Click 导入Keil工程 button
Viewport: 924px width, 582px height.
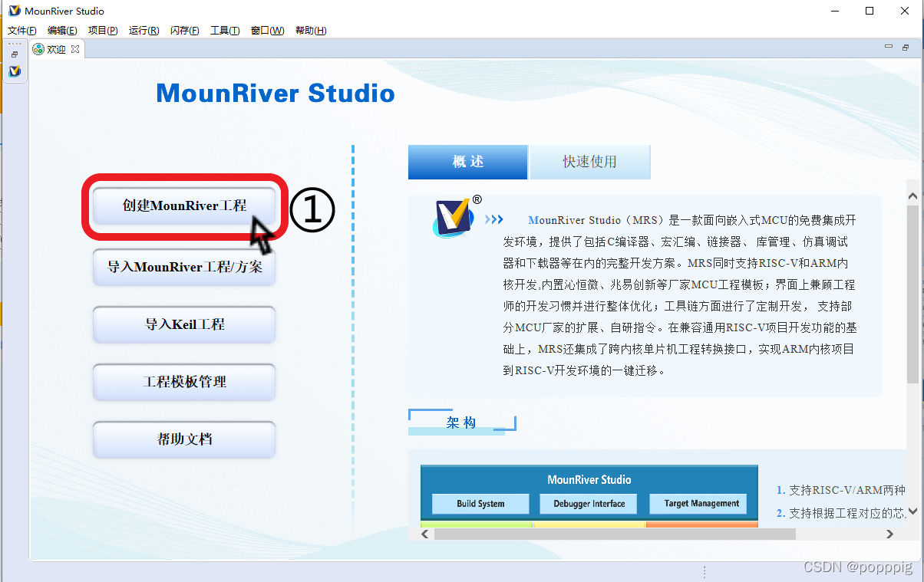[184, 324]
